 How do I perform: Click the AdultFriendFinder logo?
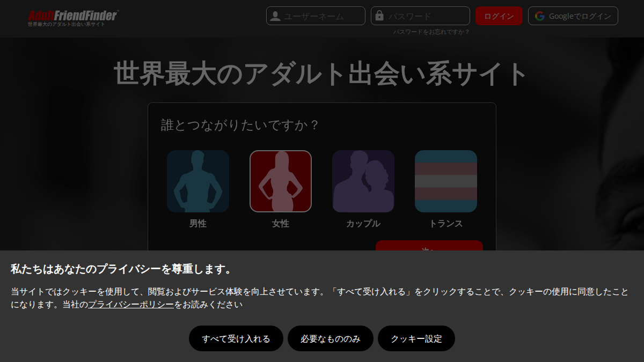[72, 16]
